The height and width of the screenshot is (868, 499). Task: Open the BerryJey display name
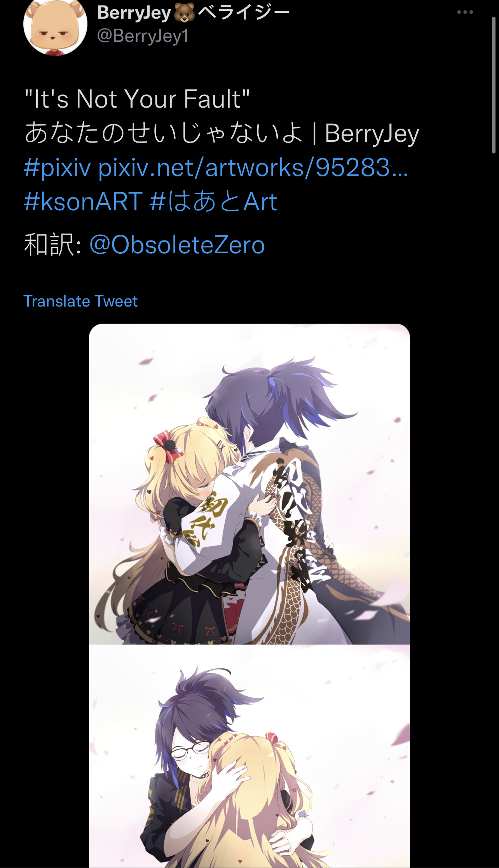pyautogui.click(x=134, y=13)
